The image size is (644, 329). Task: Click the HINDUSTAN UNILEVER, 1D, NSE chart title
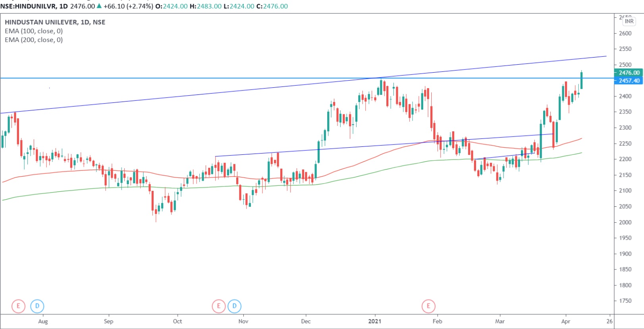[x=55, y=22]
